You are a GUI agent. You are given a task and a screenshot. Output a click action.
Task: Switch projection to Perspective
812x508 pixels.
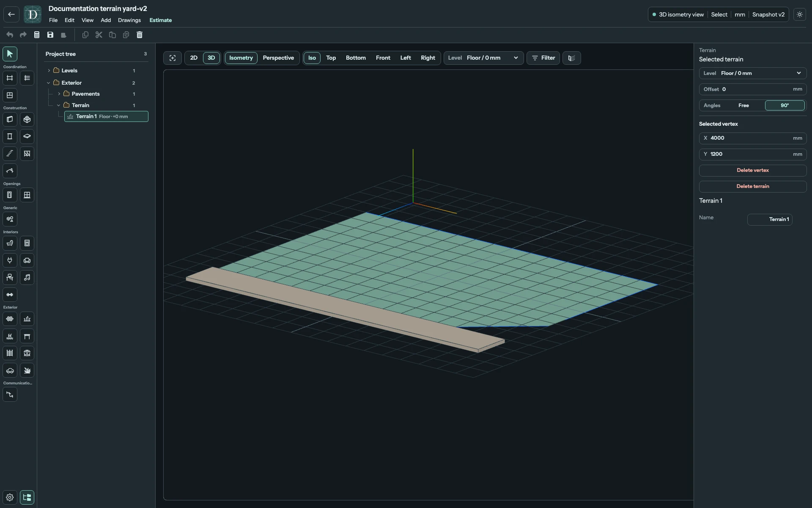coord(278,58)
